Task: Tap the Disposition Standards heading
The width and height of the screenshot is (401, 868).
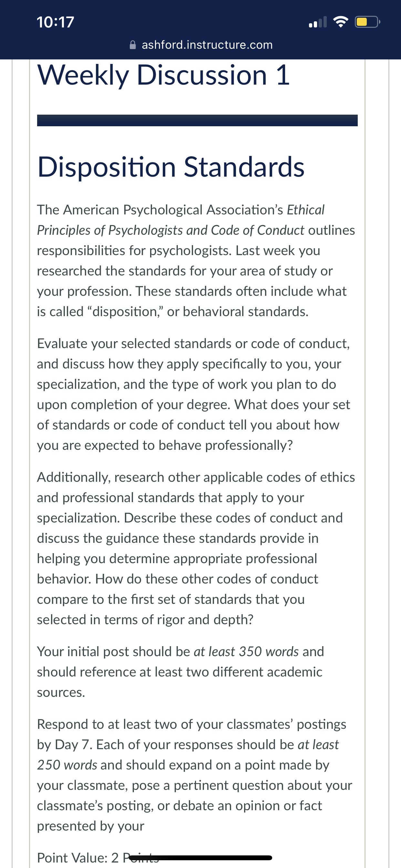Action: (171, 167)
